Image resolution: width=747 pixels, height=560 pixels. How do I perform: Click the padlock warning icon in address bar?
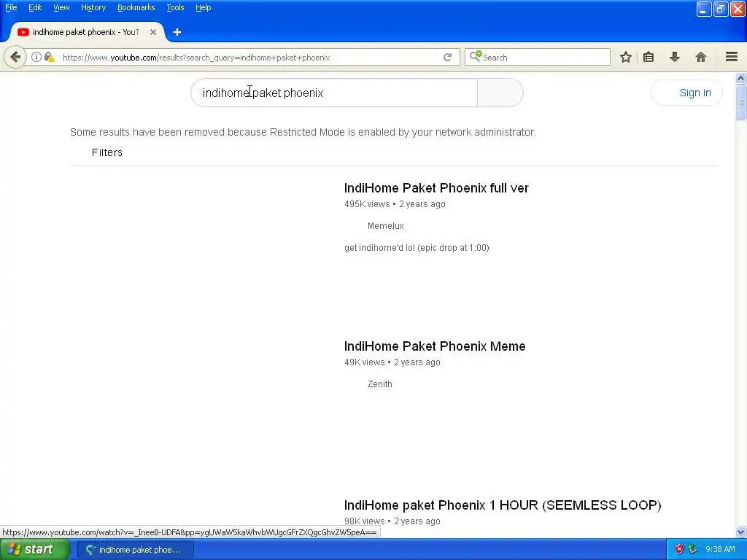tap(49, 57)
